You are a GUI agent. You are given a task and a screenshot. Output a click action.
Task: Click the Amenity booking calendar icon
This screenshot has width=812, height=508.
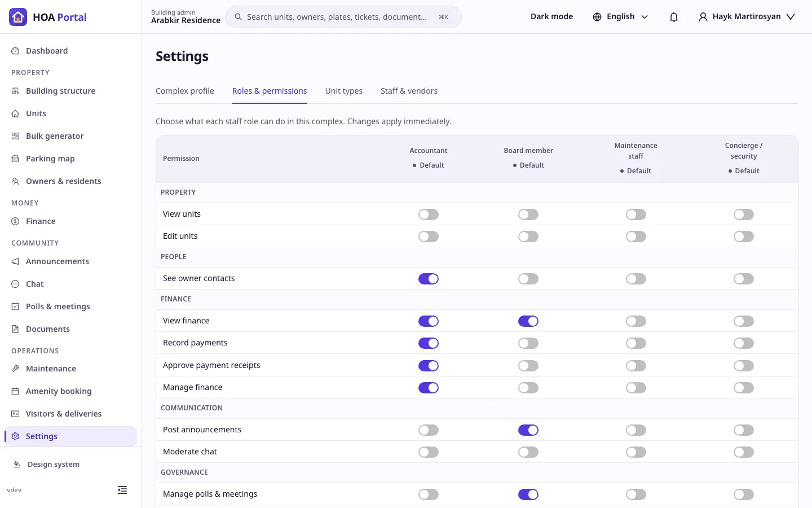[15, 391]
